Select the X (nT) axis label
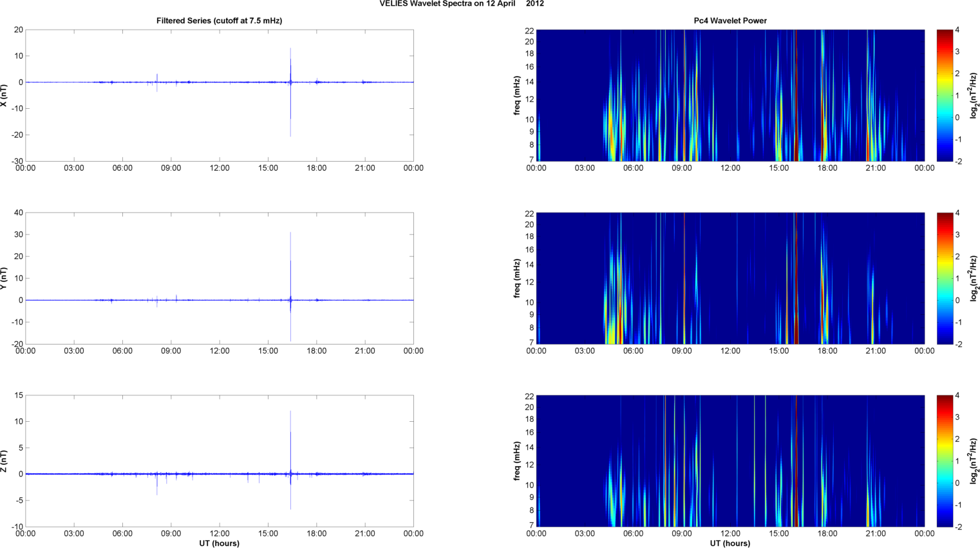 5,95
